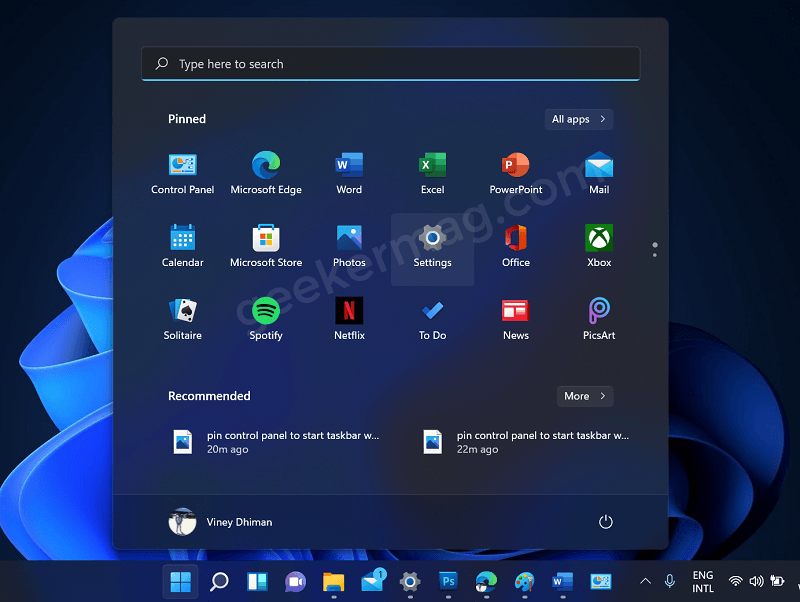Switch to Photoshop on the taskbar

448,582
